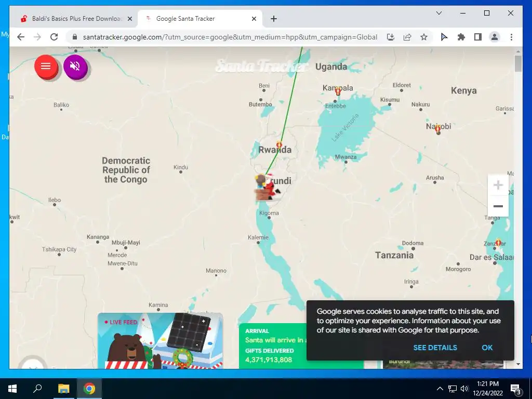532x399 pixels.
Task: Click the Kisumu city label
Action: 390,100
